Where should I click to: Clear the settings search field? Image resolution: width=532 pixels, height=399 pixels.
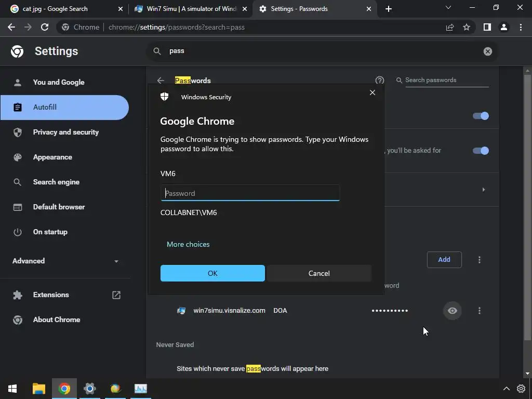point(487,51)
